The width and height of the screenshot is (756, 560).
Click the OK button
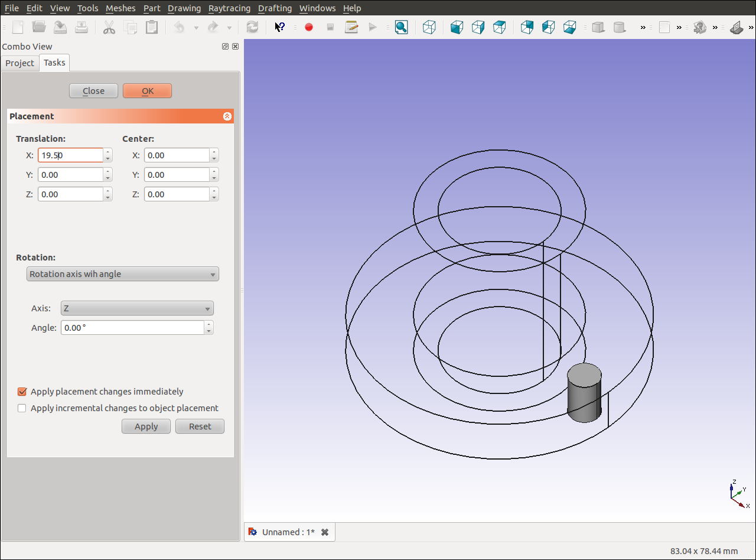pos(148,91)
